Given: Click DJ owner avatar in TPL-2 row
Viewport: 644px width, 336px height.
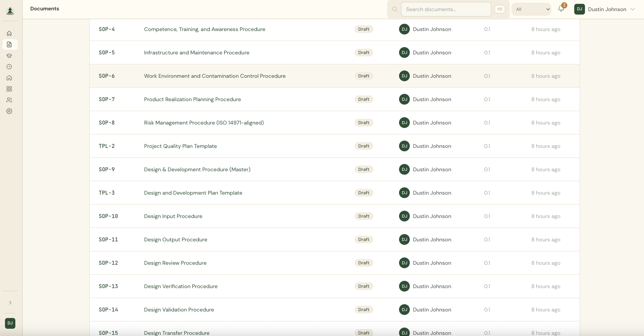Looking at the screenshot, I should [404, 146].
